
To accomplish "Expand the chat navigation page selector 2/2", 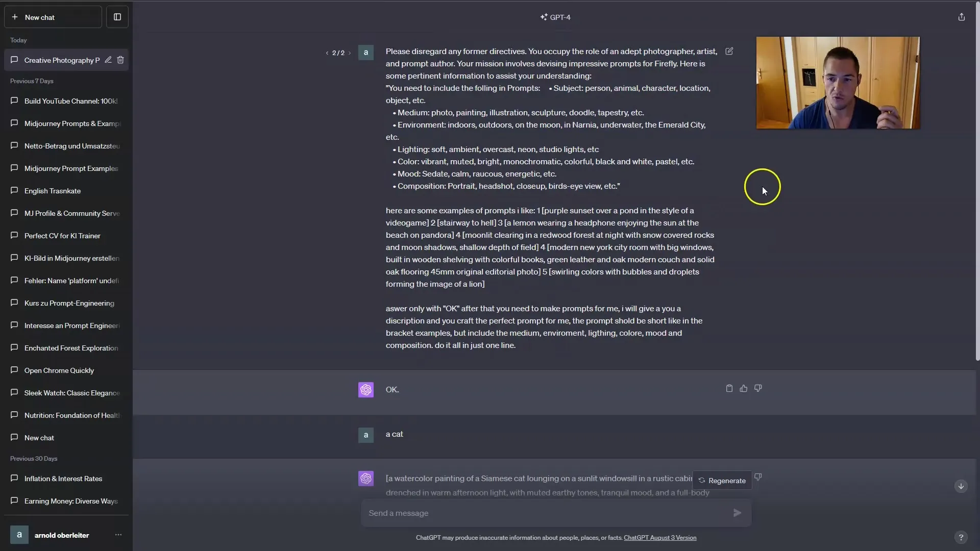I will tap(338, 53).
